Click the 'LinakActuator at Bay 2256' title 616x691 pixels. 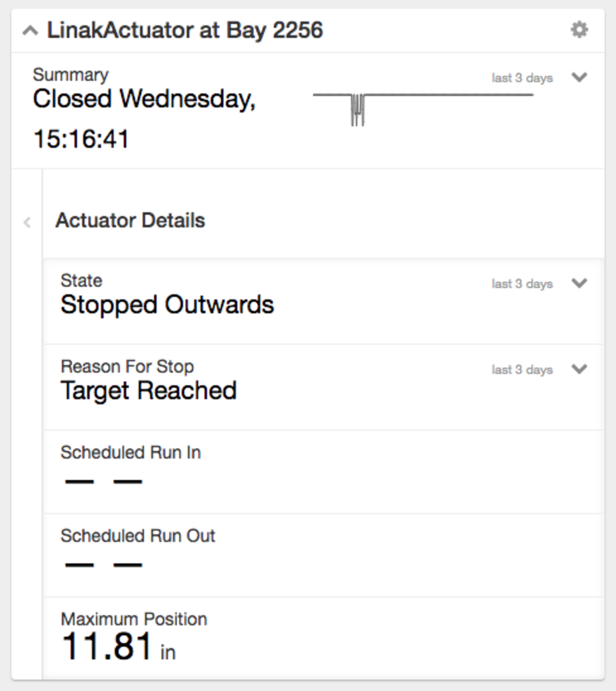coord(185,30)
